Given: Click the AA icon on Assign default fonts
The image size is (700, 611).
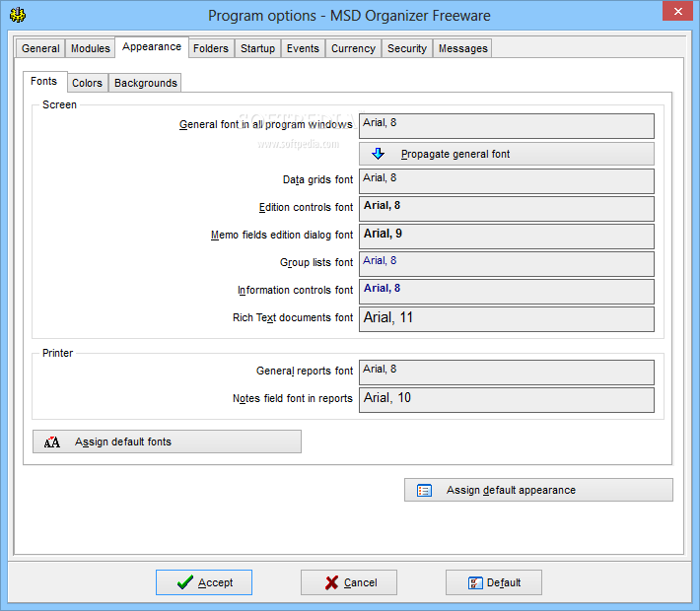Looking at the screenshot, I should click(52, 441).
